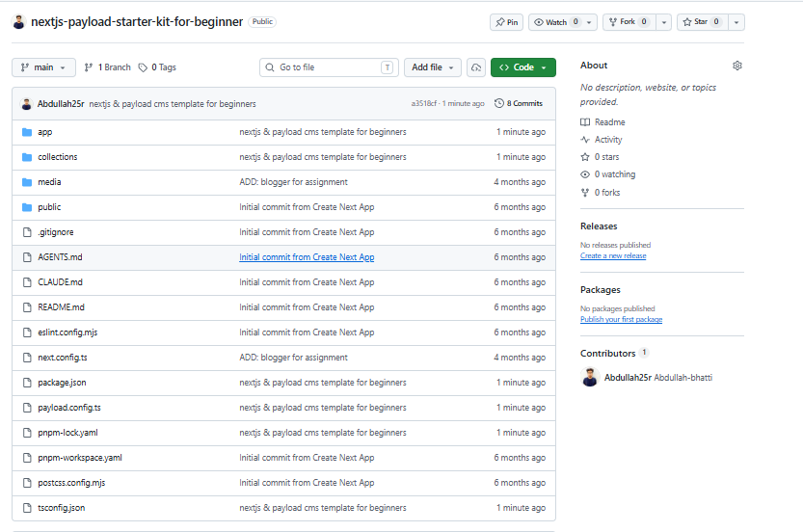Expand the Add file dropdown
This screenshot has height=532, width=803.
click(x=433, y=67)
